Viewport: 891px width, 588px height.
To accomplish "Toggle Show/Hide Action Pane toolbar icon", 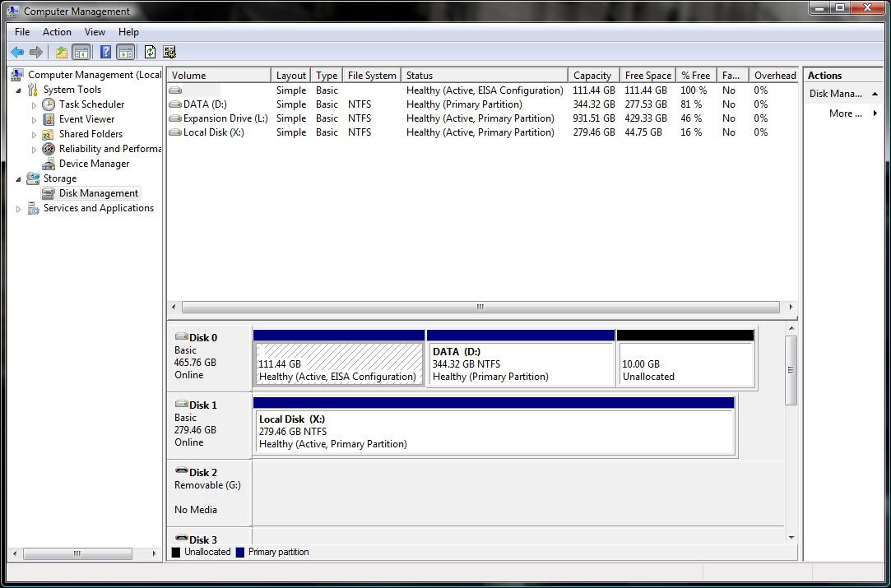I will pos(126,53).
